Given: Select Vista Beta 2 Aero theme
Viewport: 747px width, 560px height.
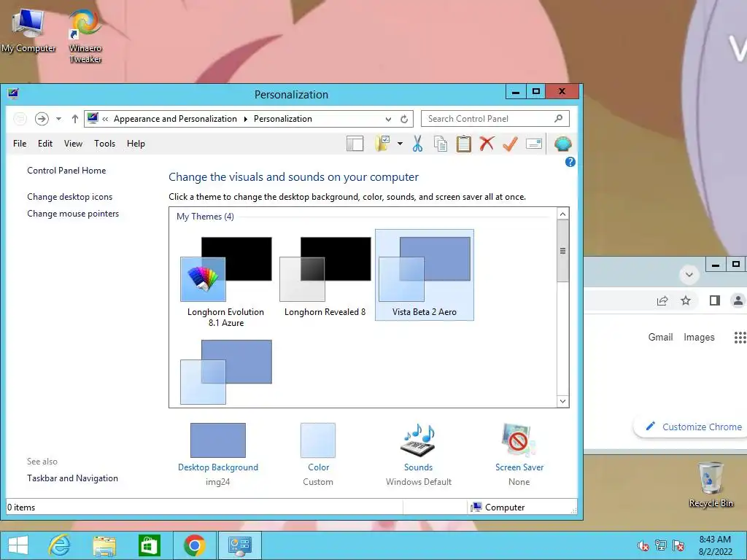Looking at the screenshot, I should [425, 275].
